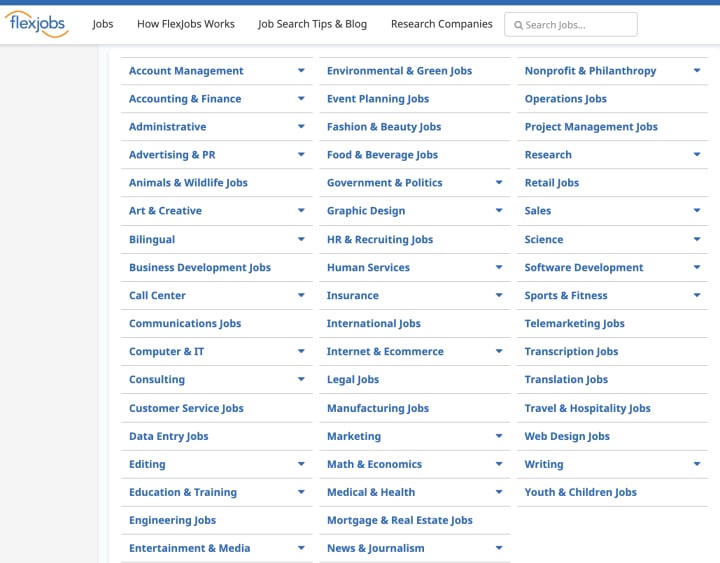Open Animals & Wildlife Jobs link

(x=188, y=183)
